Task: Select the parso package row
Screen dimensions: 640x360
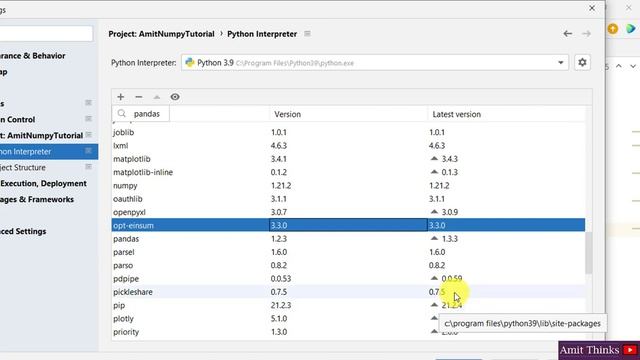Action: click(x=348, y=265)
